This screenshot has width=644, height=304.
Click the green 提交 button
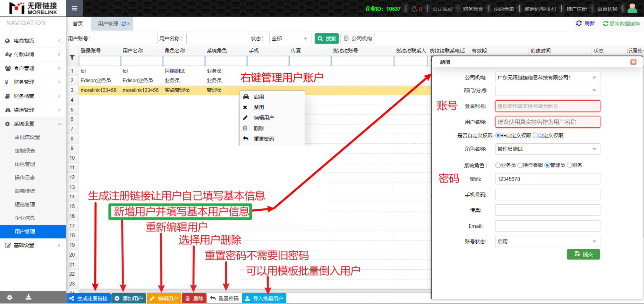click(x=583, y=254)
